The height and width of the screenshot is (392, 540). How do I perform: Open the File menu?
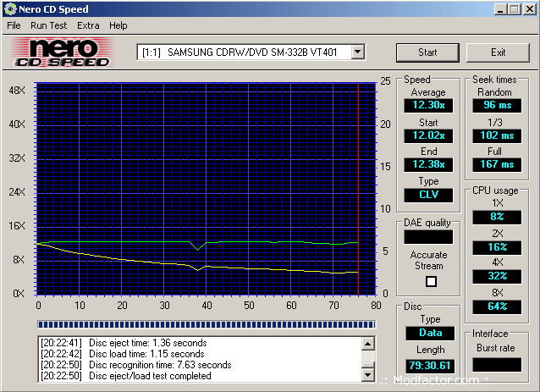(x=14, y=25)
